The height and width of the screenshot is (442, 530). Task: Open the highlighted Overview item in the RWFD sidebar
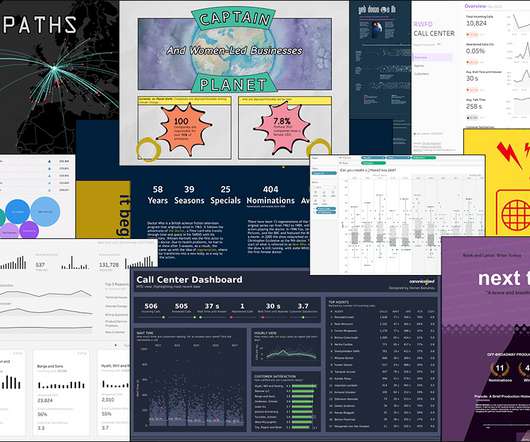(432, 57)
